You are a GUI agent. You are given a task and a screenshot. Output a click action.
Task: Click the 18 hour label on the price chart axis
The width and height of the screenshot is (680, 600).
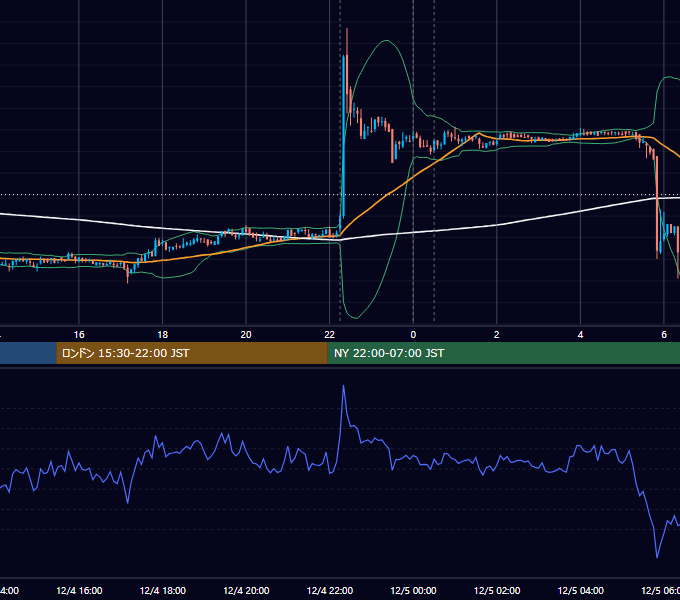coord(163,335)
